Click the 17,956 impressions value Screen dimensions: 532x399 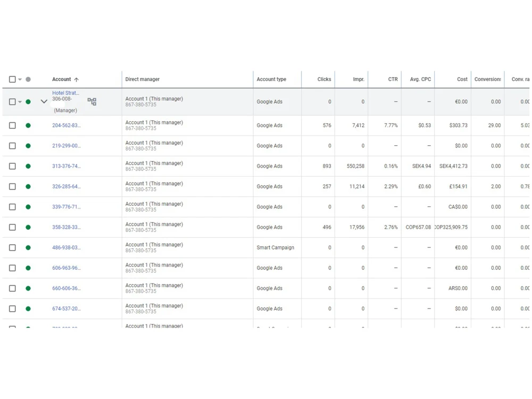click(357, 227)
